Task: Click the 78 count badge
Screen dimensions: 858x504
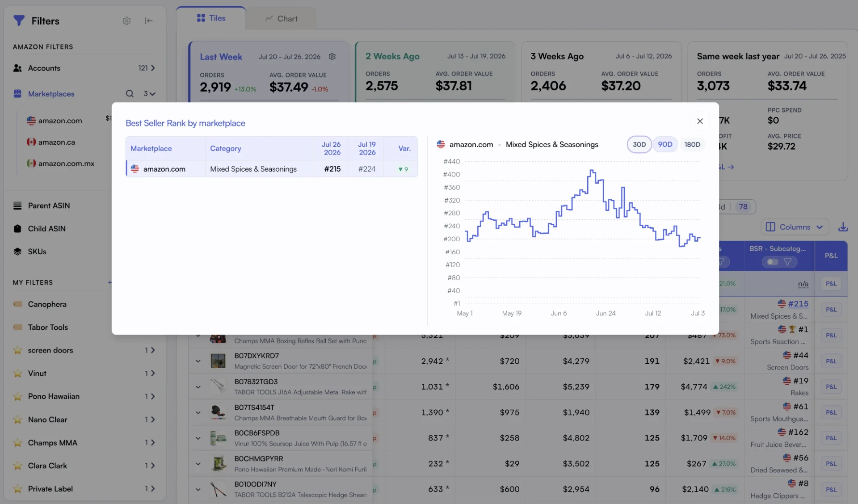Action: pos(743,206)
